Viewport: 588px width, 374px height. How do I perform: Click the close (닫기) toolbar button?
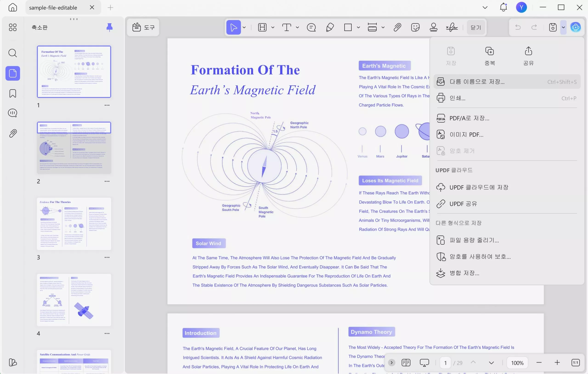point(476,27)
